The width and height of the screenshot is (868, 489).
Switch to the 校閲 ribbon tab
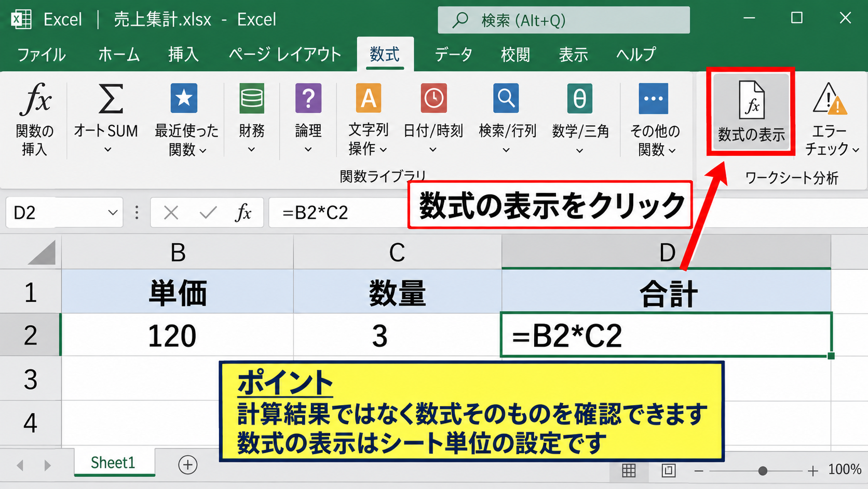click(516, 54)
